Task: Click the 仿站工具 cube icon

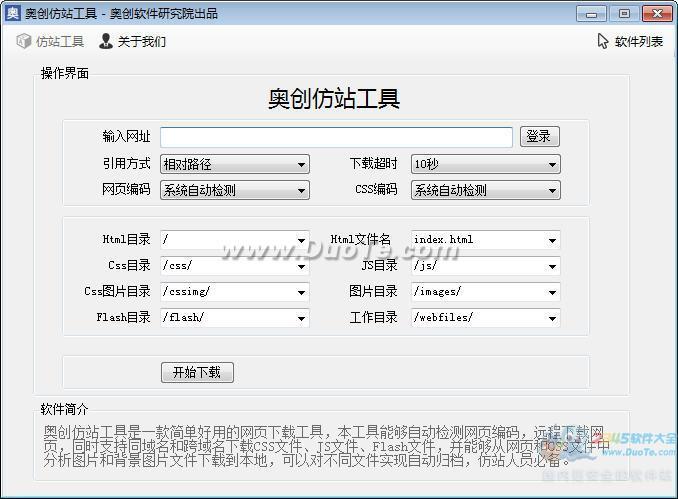Action: (24, 41)
